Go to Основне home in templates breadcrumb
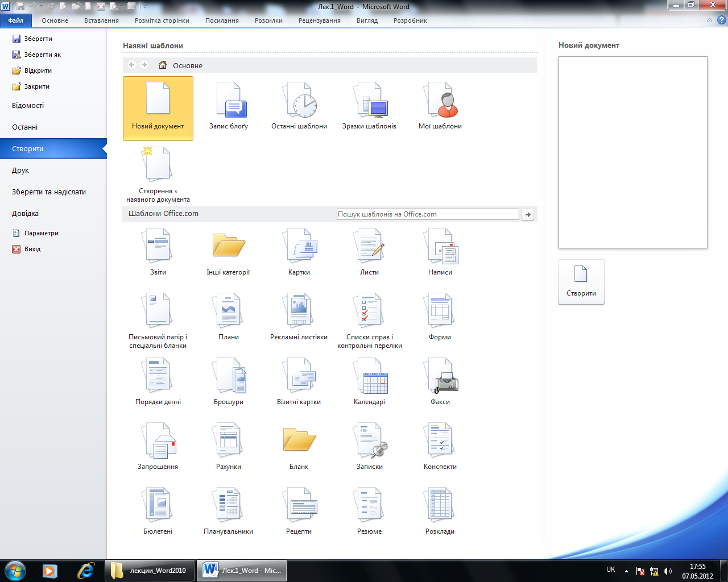This screenshot has width=728, height=582. pyautogui.click(x=180, y=65)
